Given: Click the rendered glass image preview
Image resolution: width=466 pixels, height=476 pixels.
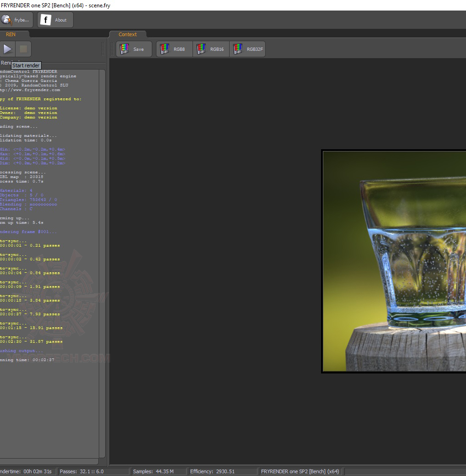Looking at the screenshot, I should point(394,261).
